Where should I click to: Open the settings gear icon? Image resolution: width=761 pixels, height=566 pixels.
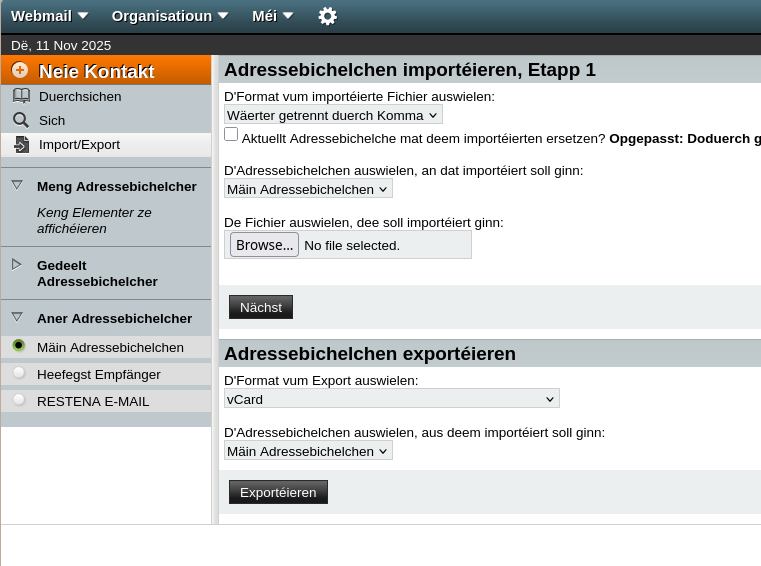pyautogui.click(x=328, y=16)
